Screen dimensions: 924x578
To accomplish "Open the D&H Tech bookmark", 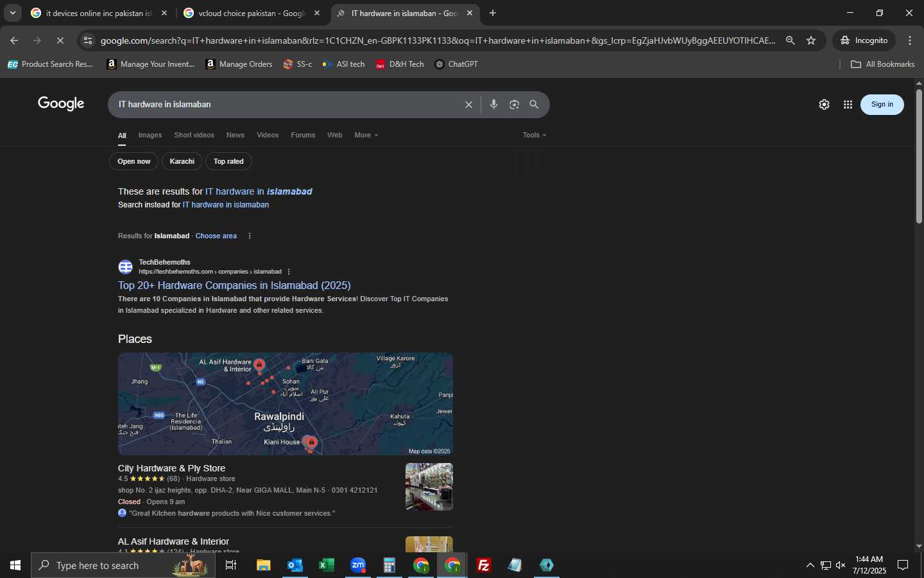I will click(x=400, y=64).
